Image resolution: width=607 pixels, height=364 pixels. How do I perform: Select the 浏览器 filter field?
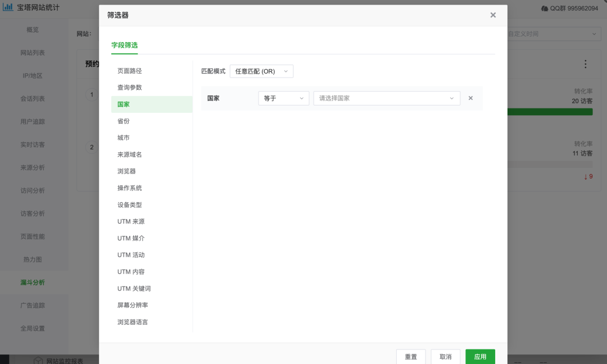point(152,171)
